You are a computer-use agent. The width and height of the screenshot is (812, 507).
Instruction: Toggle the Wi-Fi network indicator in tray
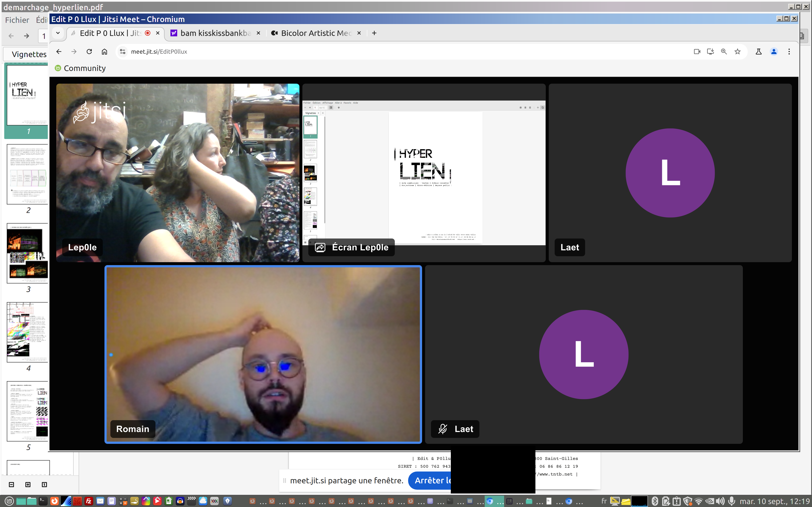coord(699,501)
